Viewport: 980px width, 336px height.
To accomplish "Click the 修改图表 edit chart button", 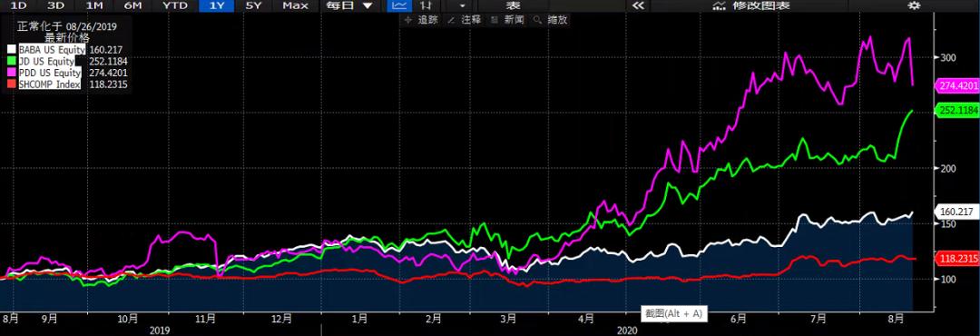I will (x=752, y=5).
